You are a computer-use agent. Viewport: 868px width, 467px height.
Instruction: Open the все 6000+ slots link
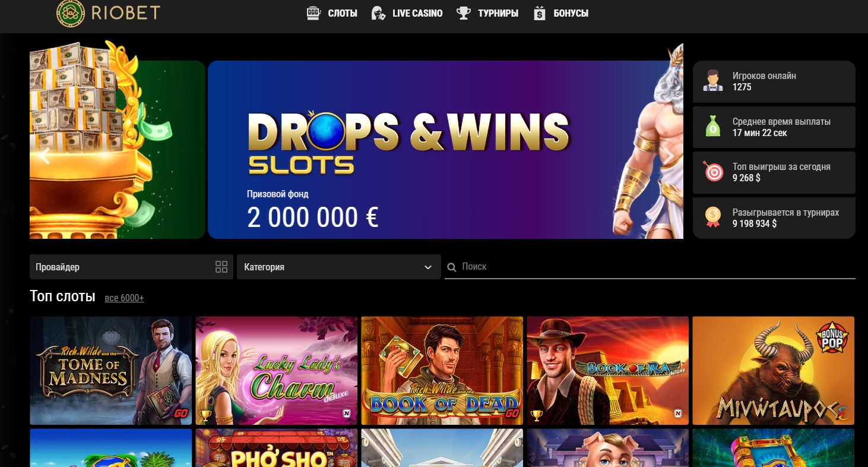tap(124, 298)
